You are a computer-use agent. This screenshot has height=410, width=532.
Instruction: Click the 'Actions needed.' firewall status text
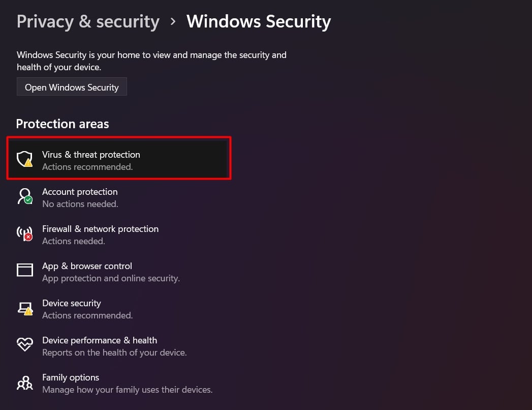click(x=74, y=241)
